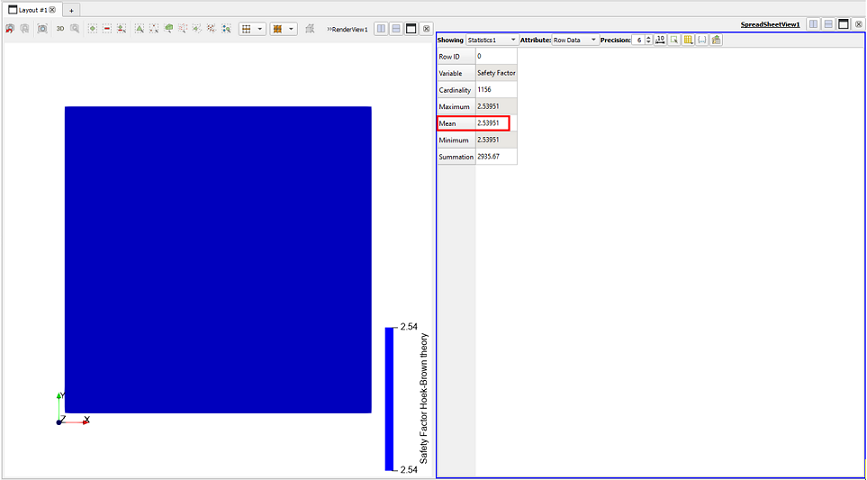Add a new layout tab with plus
Screen dimensions: 867x480
pos(71,11)
